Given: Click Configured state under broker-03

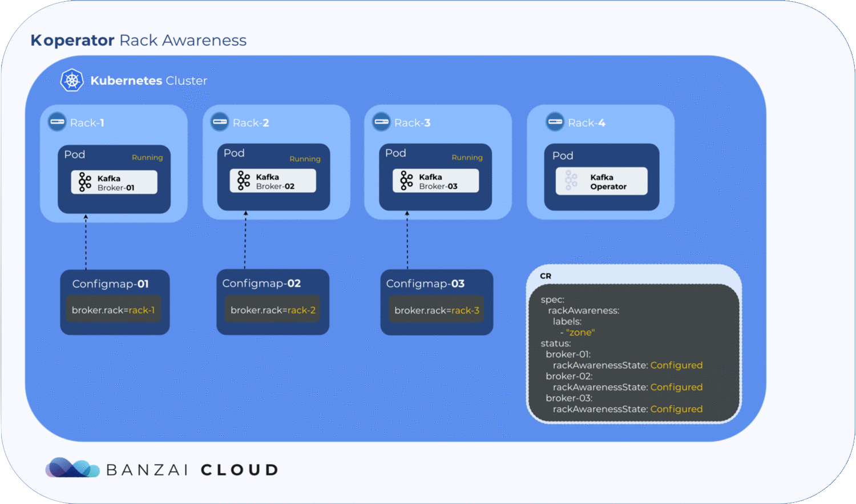Looking at the screenshot, I should pos(676,409).
